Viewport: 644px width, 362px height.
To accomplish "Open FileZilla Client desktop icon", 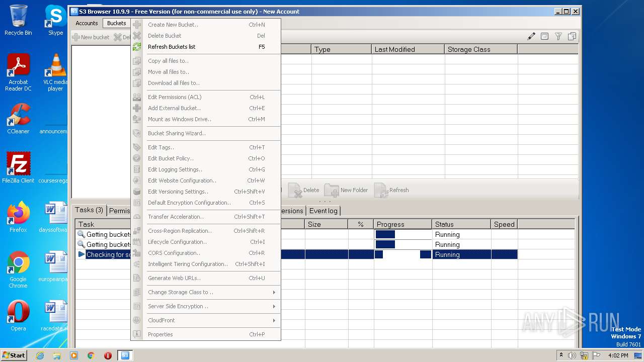I will pyautogui.click(x=18, y=167).
